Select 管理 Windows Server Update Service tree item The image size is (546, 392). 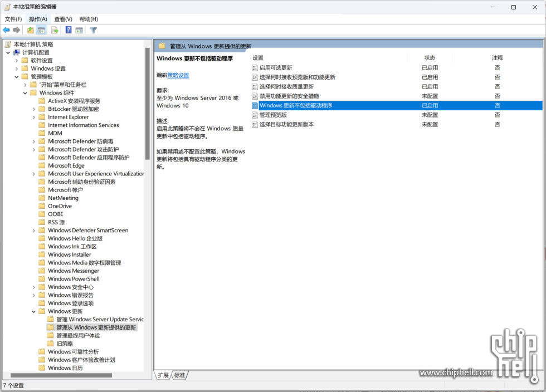(x=100, y=320)
